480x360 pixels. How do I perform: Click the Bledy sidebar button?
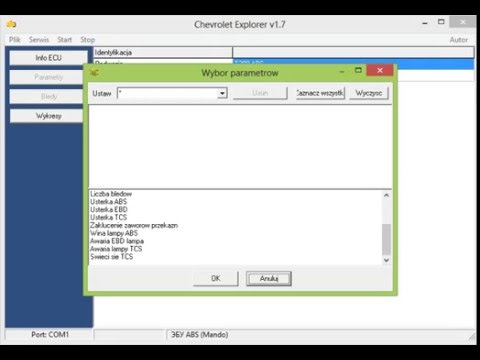click(47, 96)
